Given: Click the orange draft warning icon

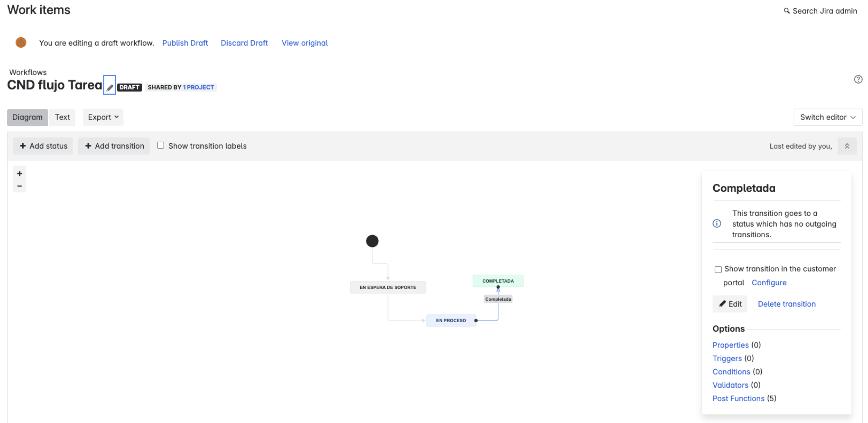Looking at the screenshot, I should [x=21, y=43].
